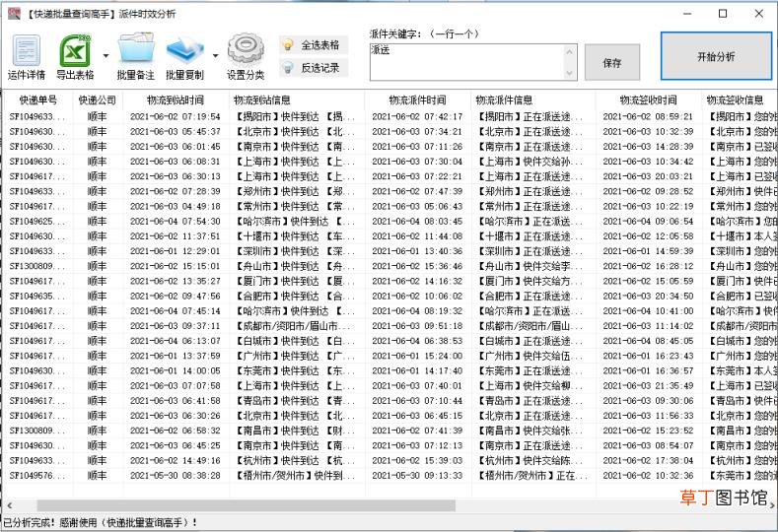Click the 【成都市/资阳市/眉山市 arrival cell
Screen dimensions: 778x532
pyautogui.click(x=296, y=326)
